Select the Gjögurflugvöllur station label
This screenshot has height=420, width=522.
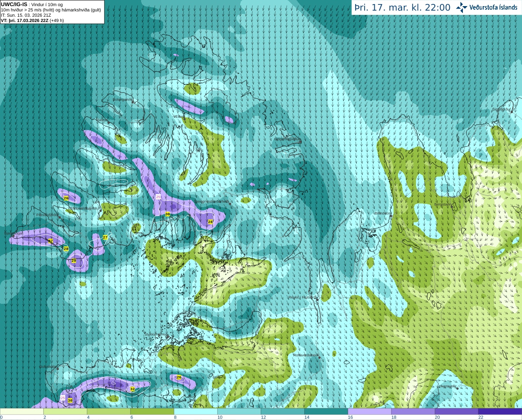[x=287, y=139]
